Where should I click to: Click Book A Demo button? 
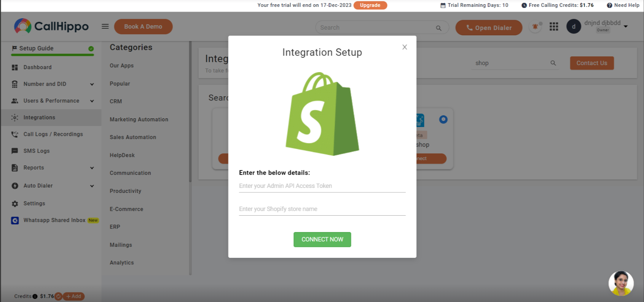[143, 27]
